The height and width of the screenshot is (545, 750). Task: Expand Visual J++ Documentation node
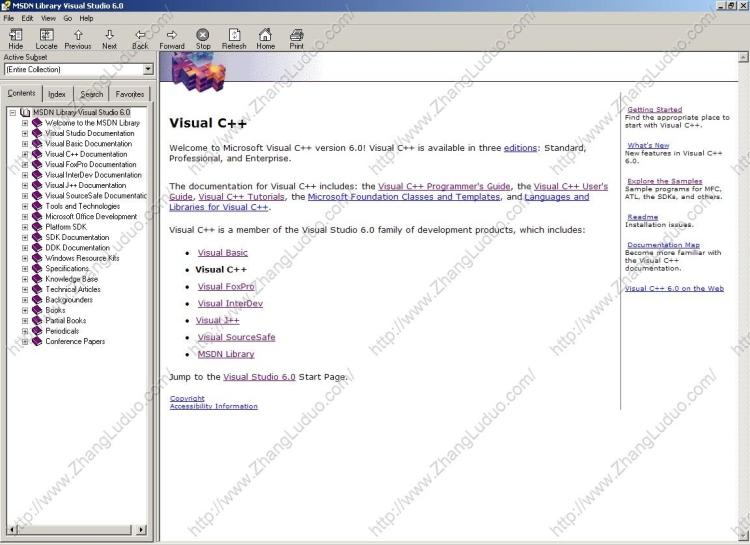tap(25, 185)
